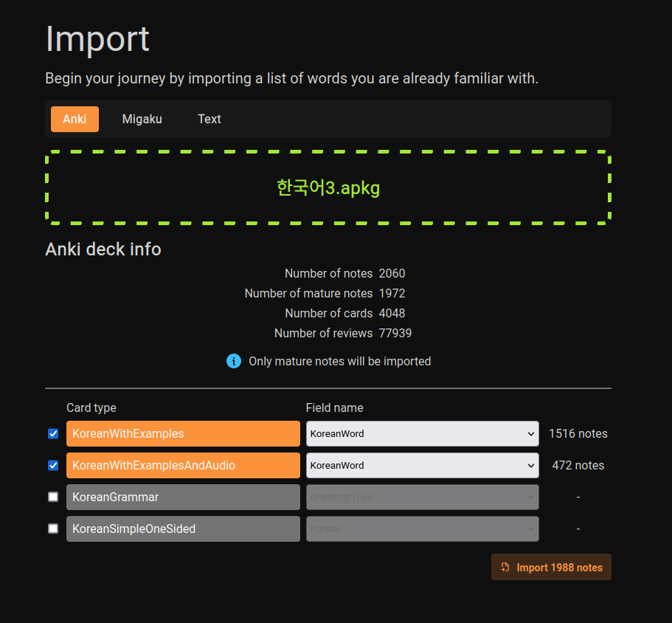Open field dropdown for KoreanWithExamplesAndAudio row

422,465
